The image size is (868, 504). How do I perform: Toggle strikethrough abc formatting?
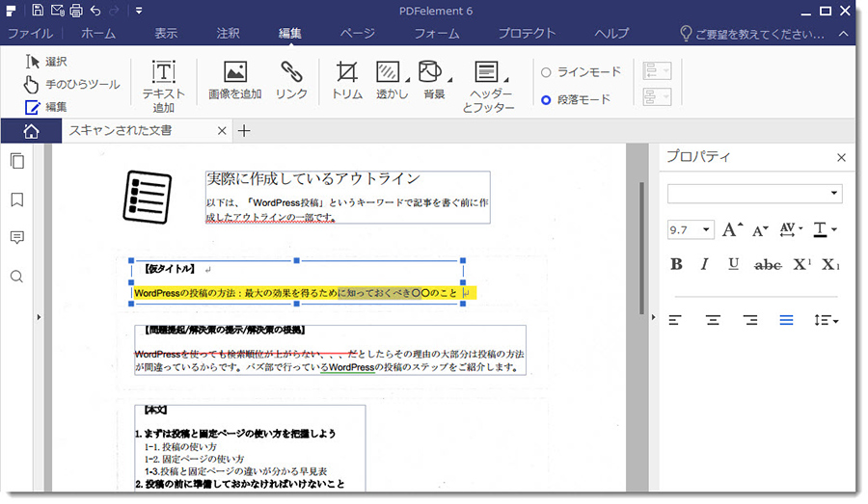click(768, 265)
